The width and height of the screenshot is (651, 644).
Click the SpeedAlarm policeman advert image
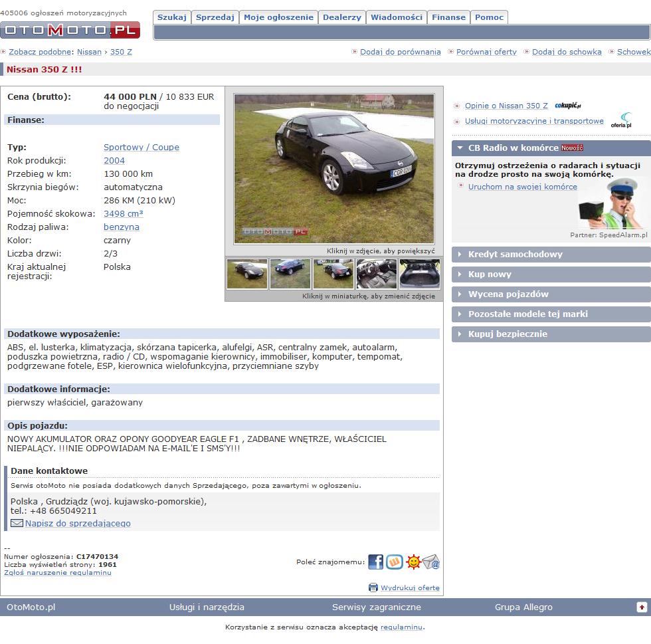pyautogui.click(x=612, y=203)
